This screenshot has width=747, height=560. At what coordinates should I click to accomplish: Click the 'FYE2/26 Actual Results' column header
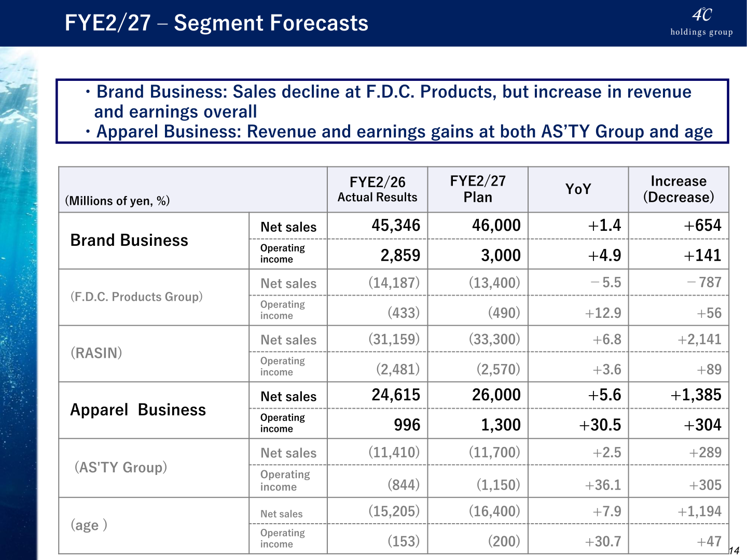pyautogui.click(x=377, y=190)
